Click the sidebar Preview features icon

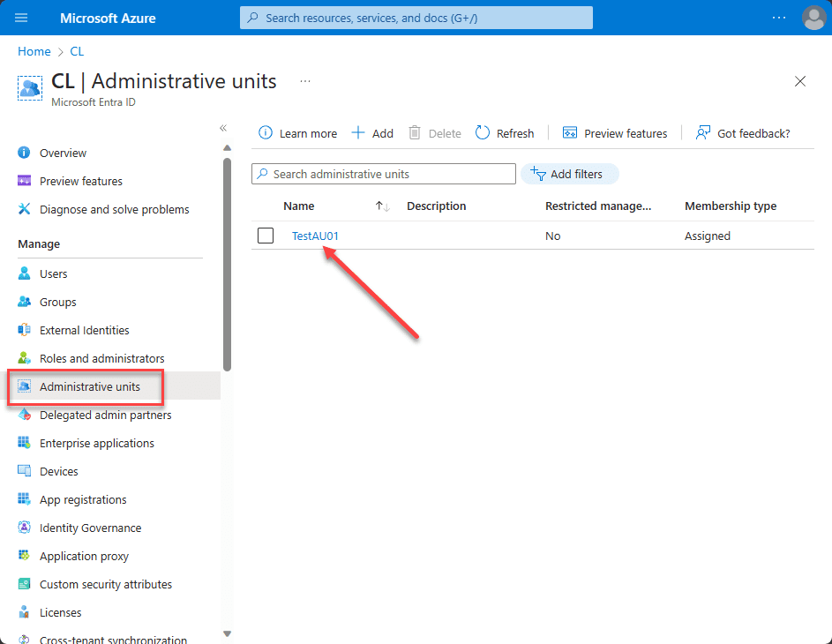pyautogui.click(x=24, y=181)
